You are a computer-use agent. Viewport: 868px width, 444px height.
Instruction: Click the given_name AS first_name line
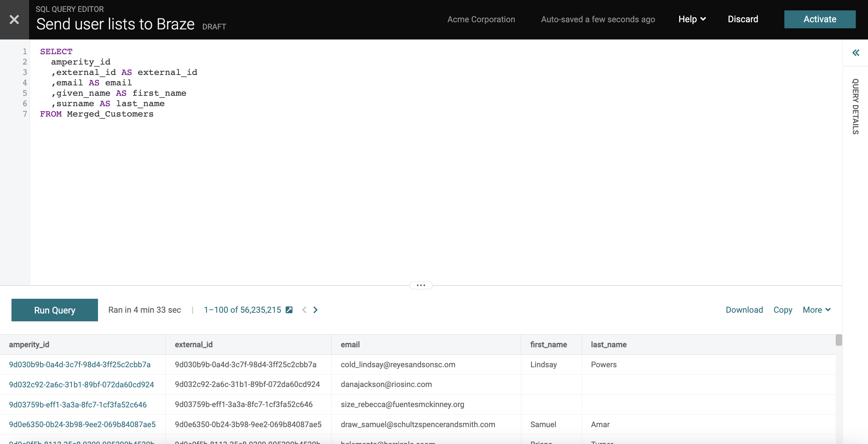pyautogui.click(x=119, y=93)
